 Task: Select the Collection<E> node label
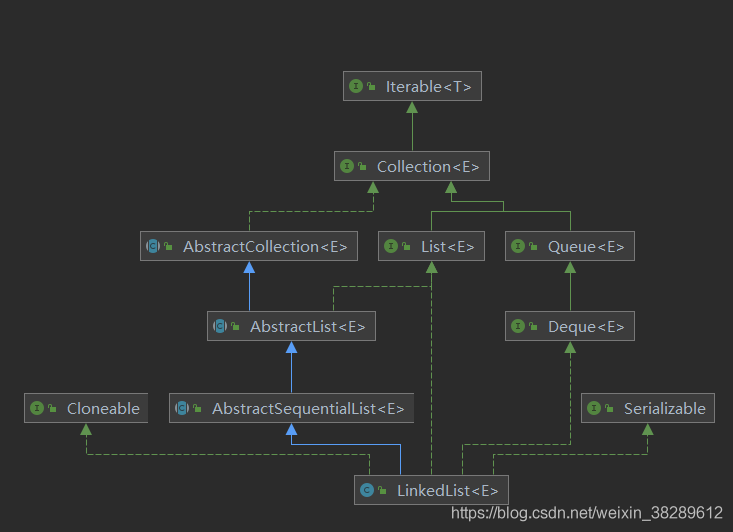pos(428,166)
